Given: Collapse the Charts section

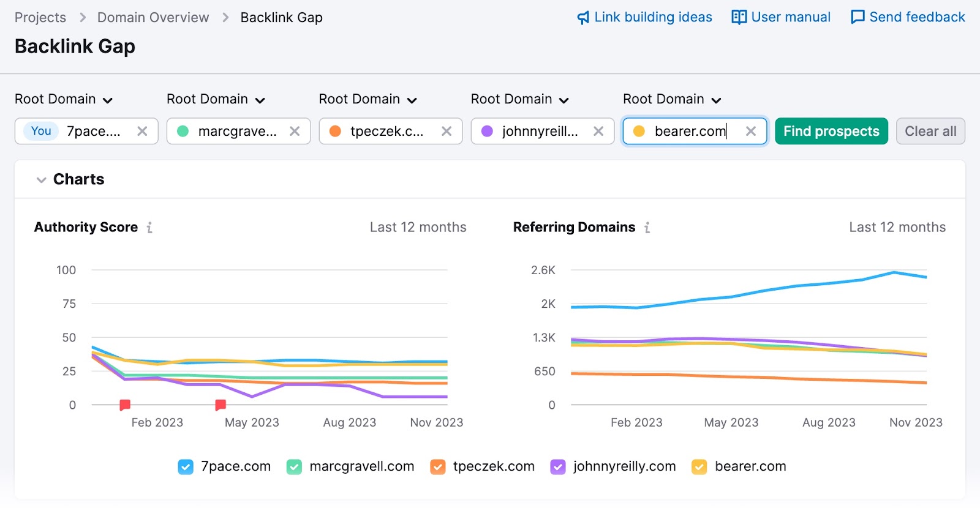Looking at the screenshot, I should click(x=42, y=179).
